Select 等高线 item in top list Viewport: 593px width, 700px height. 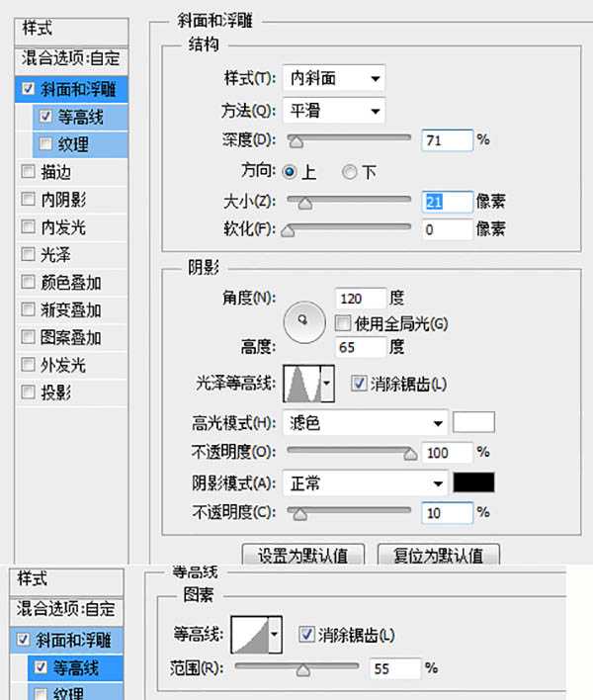point(80,117)
